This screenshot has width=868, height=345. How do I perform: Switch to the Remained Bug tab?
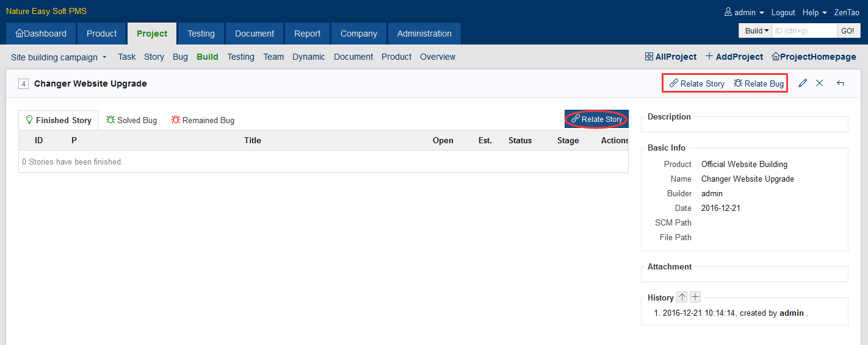[x=203, y=120]
